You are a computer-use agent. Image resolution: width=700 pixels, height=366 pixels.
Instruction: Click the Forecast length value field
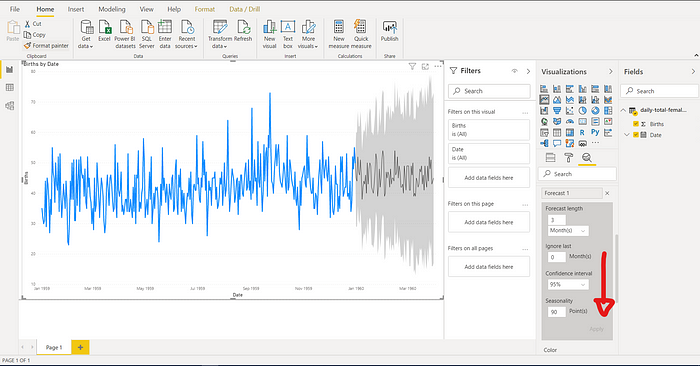(x=557, y=220)
